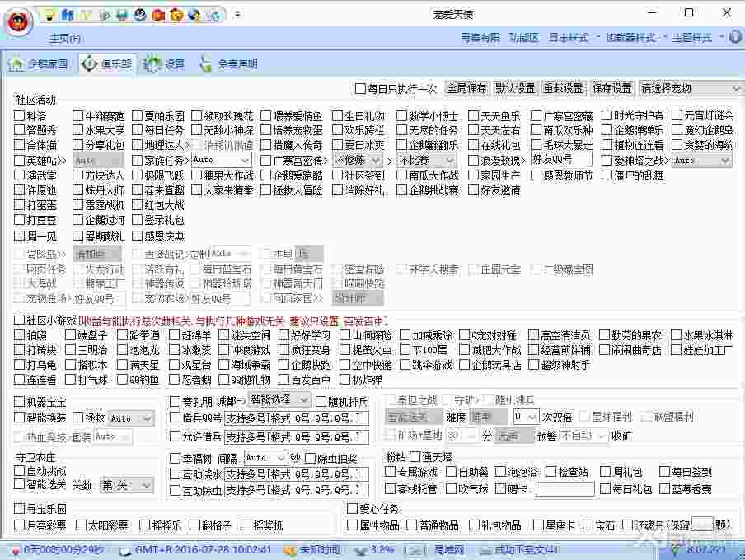The image size is (745, 560).
Task: Click the lightbulb icon in the quick toolbar
Action: [49, 15]
